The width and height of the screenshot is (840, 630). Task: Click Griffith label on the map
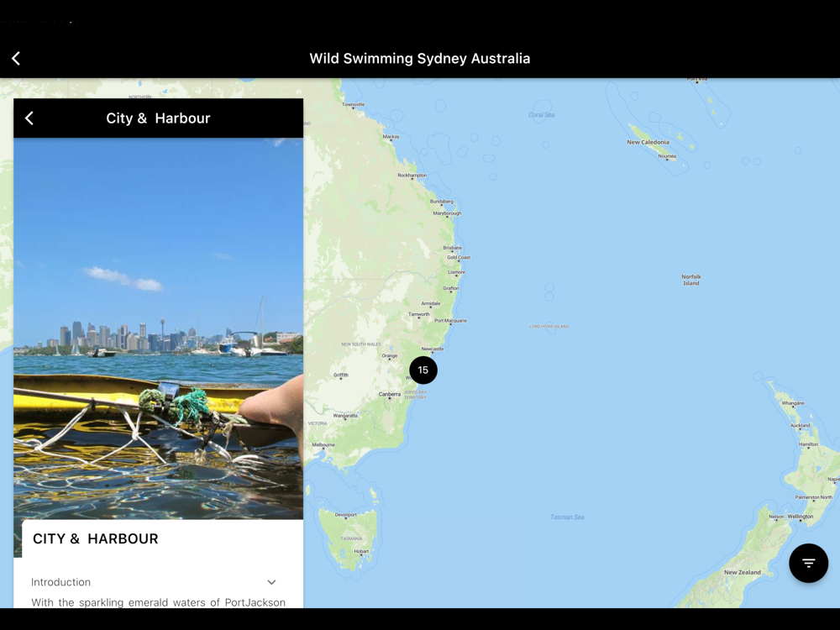click(x=341, y=375)
